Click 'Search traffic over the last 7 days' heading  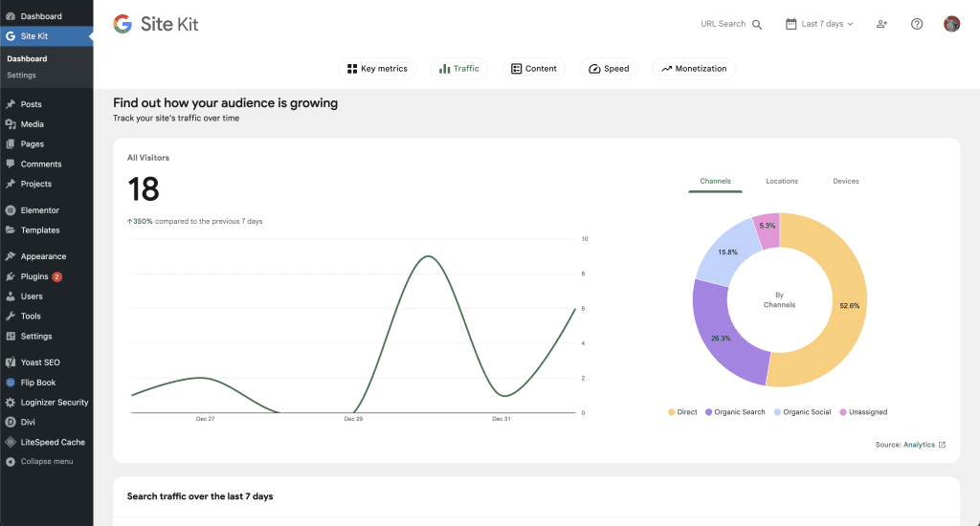tap(200, 496)
